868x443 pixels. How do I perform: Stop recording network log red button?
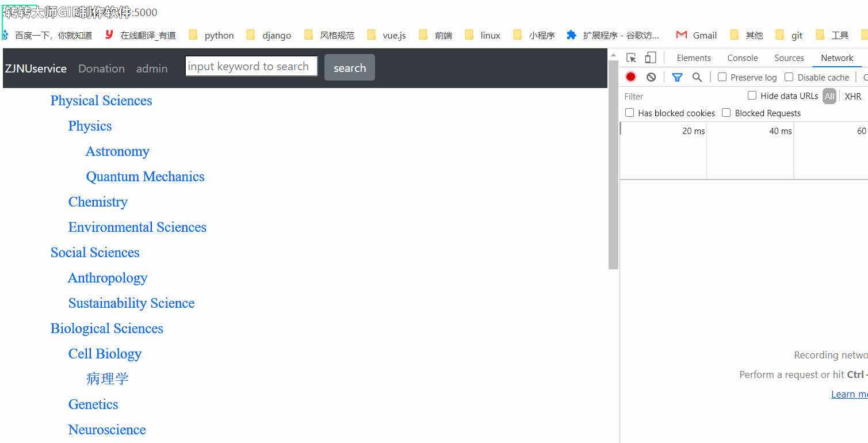(x=631, y=77)
